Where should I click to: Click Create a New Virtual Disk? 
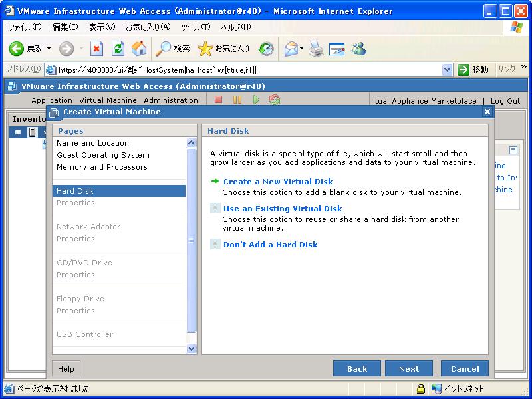point(278,182)
